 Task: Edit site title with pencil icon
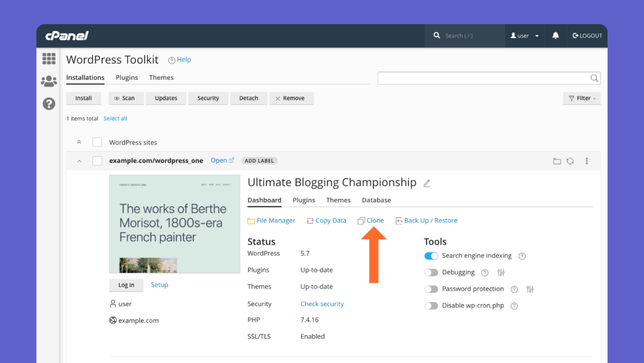click(x=426, y=183)
